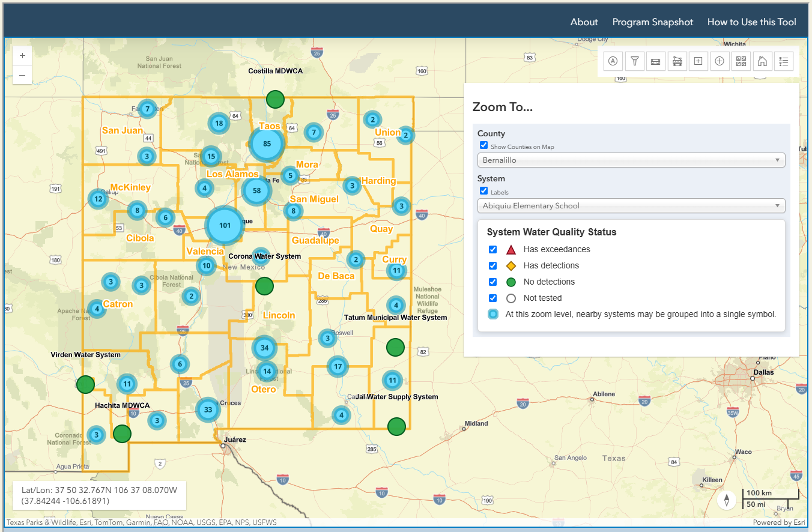
Task: Open How to Use this Tool
Action: click(752, 22)
